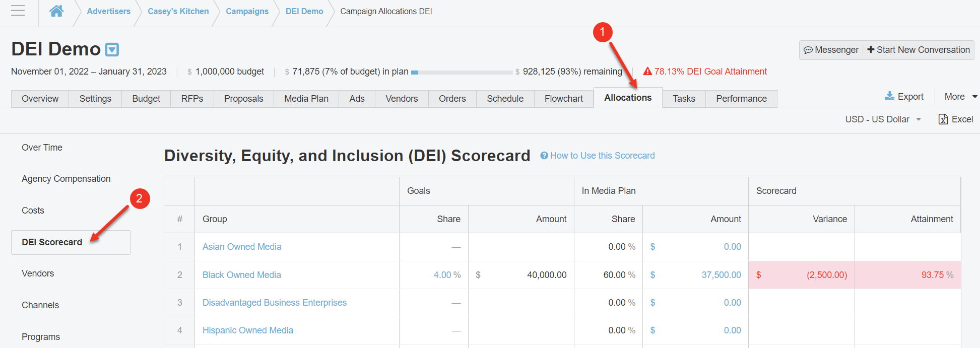Switch to Overview tab

pyautogui.click(x=40, y=99)
